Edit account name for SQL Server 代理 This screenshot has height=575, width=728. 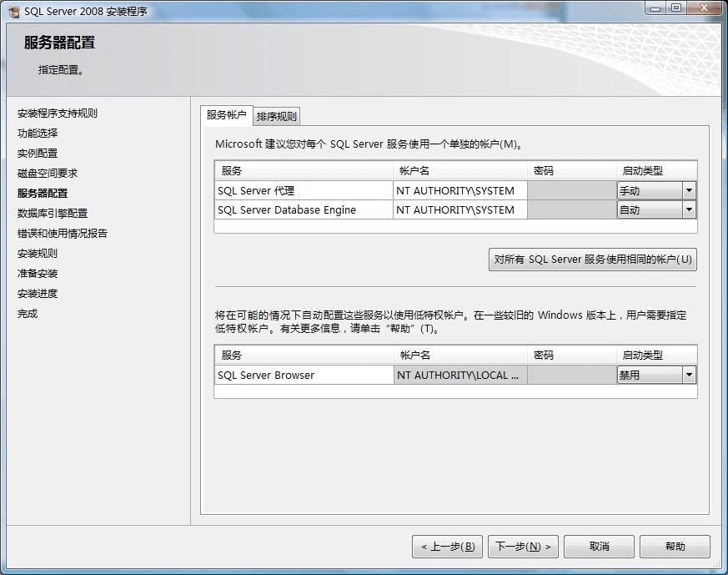tap(459, 190)
